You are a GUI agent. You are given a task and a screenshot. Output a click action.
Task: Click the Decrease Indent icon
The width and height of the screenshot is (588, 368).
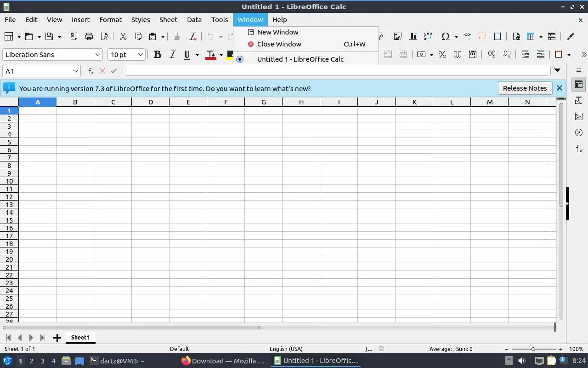coord(541,54)
